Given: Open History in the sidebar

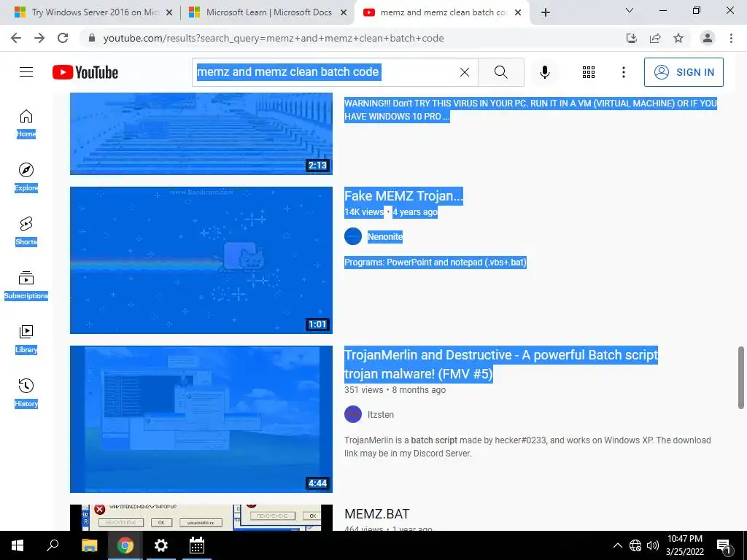Looking at the screenshot, I should [26, 392].
